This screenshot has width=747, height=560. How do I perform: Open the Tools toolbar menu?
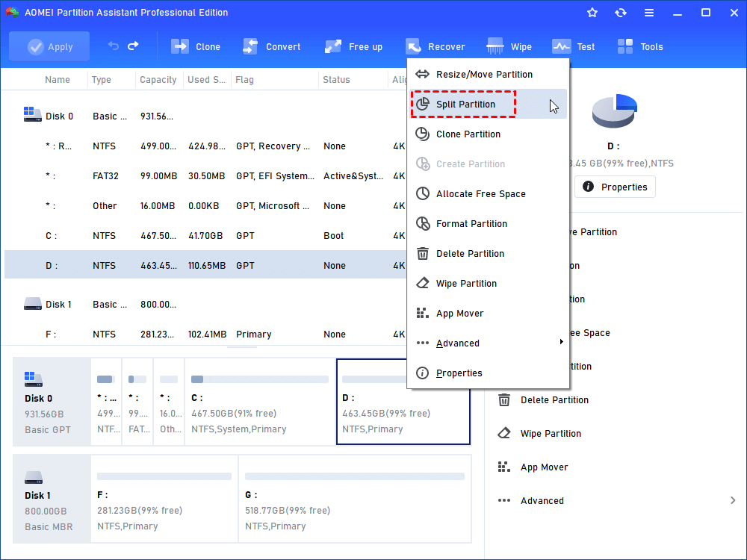[640, 46]
